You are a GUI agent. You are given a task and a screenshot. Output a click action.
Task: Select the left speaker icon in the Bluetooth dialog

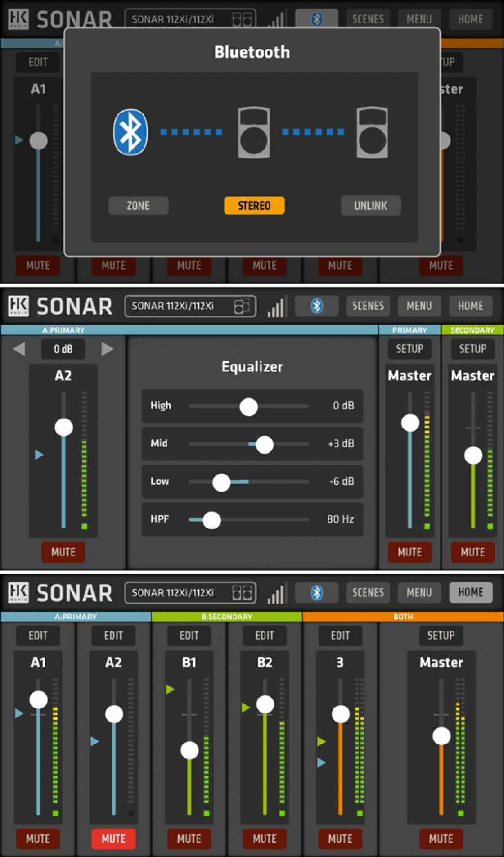pyautogui.click(x=254, y=132)
